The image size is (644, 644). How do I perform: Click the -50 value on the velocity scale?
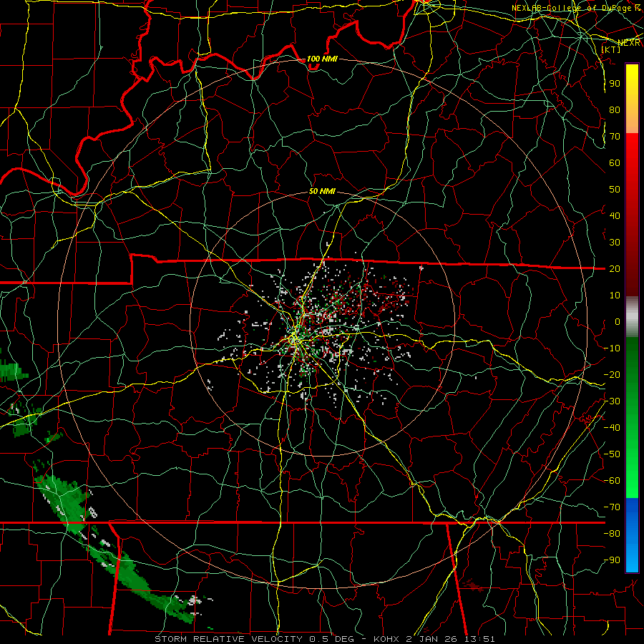click(x=612, y=454)
